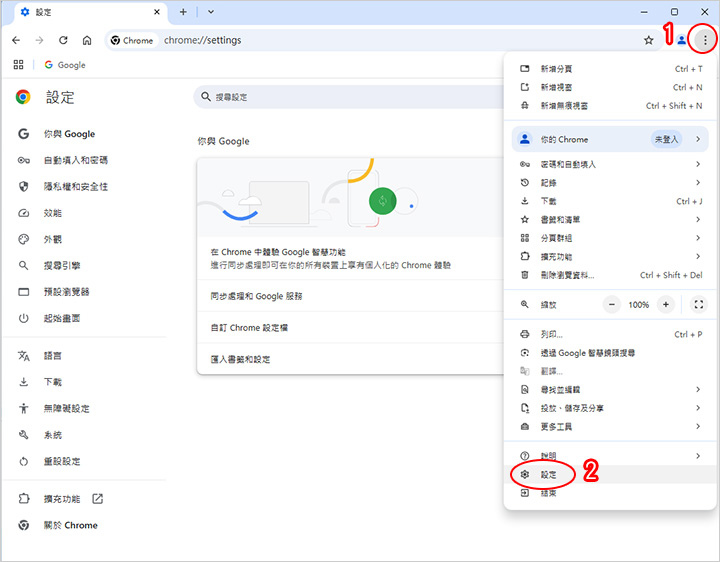Decrease zoom with minus button

(x=612, y=304)
